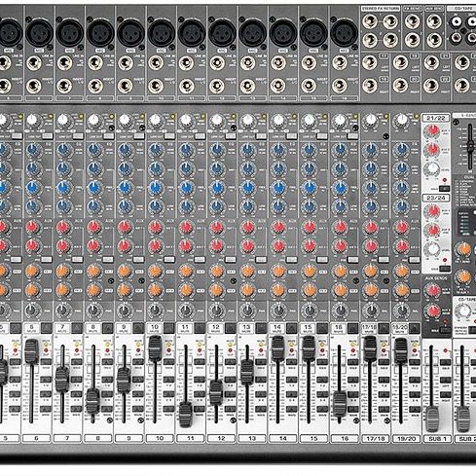
Task: Click the channel 9 fader cap
Action: pyautogui.click(x=124, y=380)
